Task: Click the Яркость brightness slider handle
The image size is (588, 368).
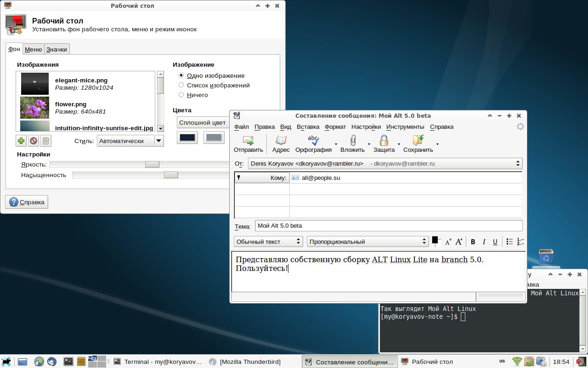Action: 152,164
